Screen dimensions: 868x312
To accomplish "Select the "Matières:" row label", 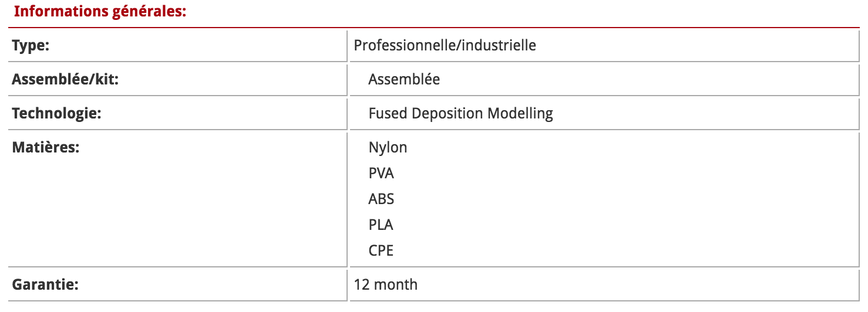I will coord(45,147).
